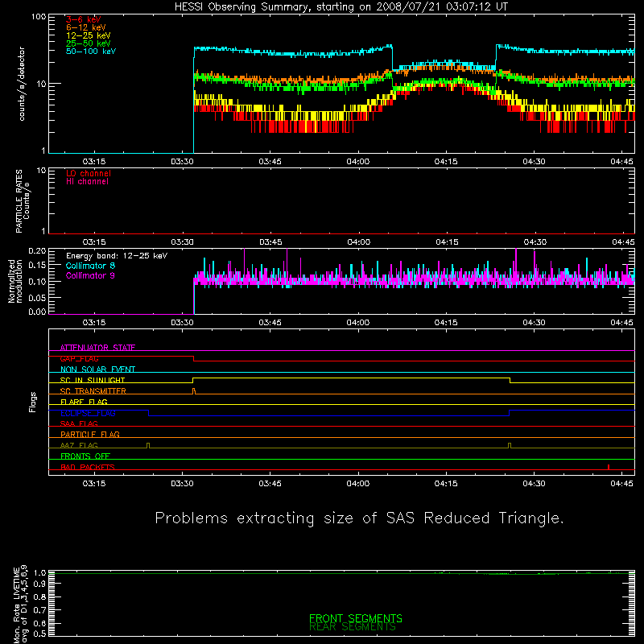Image resolution: width=644 pixels, height=644 pixels.
Task: Select the HI channel legend text
Action: [87, 182]
